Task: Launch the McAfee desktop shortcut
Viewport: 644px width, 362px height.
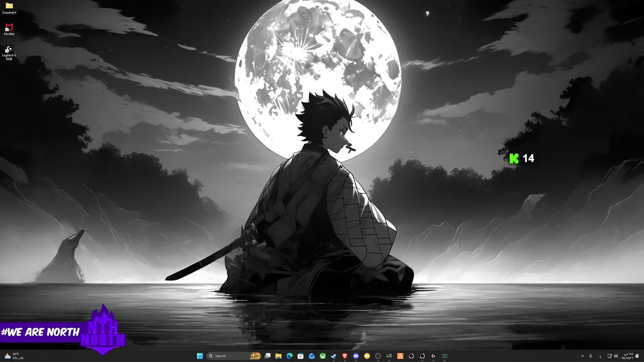Action: click(x=9, y=29)
